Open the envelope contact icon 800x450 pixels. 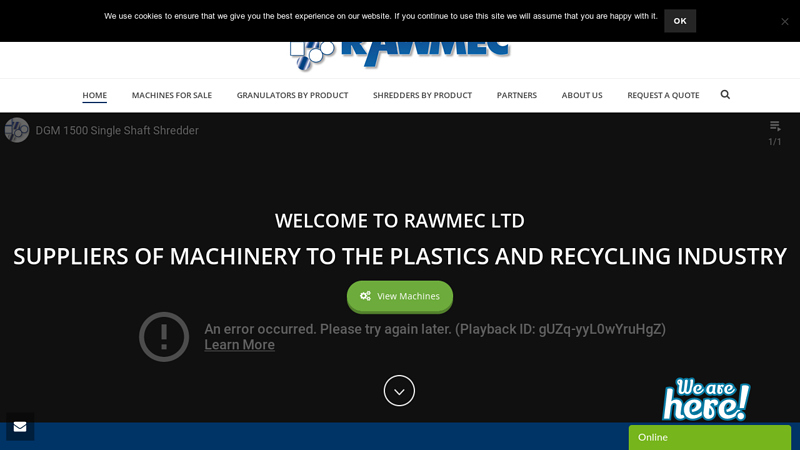point(20,427)
